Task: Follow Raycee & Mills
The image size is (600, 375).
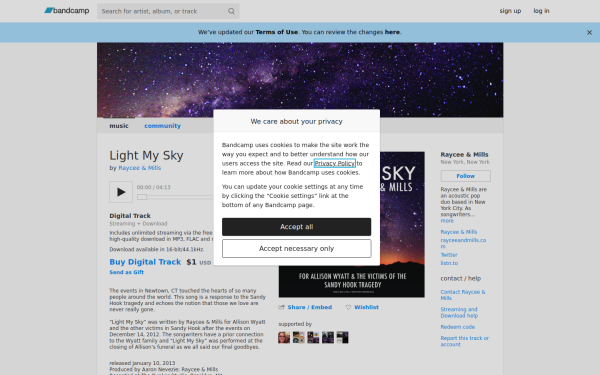Action: (466, 176)
